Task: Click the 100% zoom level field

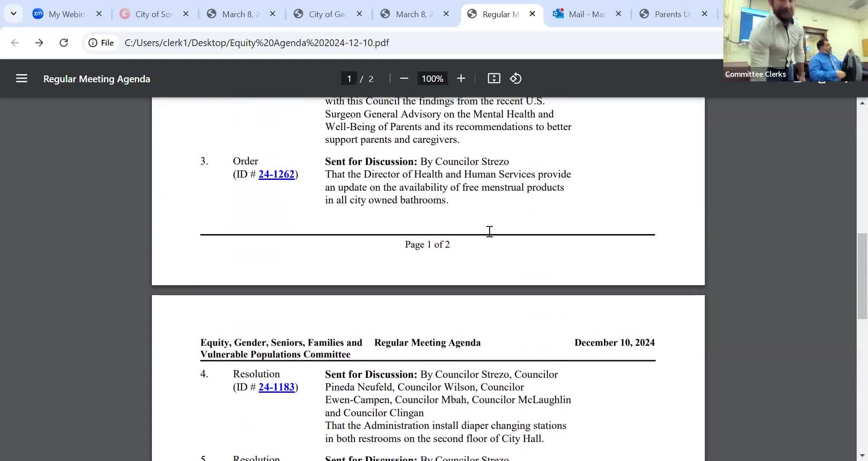Action: pos(432,79)
